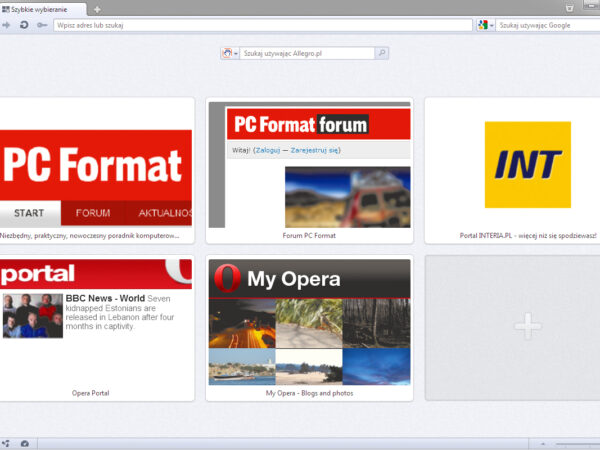
Task: Select the Szybkie wybieranie tab
Action: pos(42,9)
